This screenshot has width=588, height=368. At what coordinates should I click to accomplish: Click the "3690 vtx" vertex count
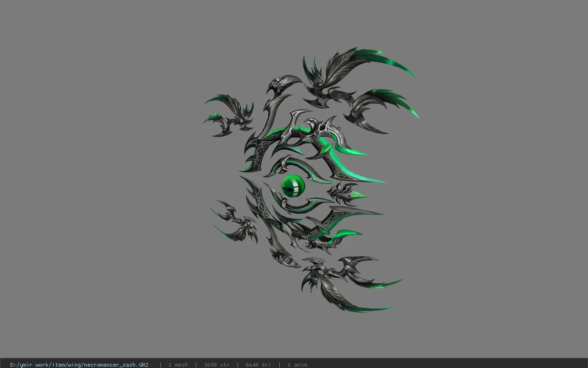pyautogui.click(x=217, y=365)
